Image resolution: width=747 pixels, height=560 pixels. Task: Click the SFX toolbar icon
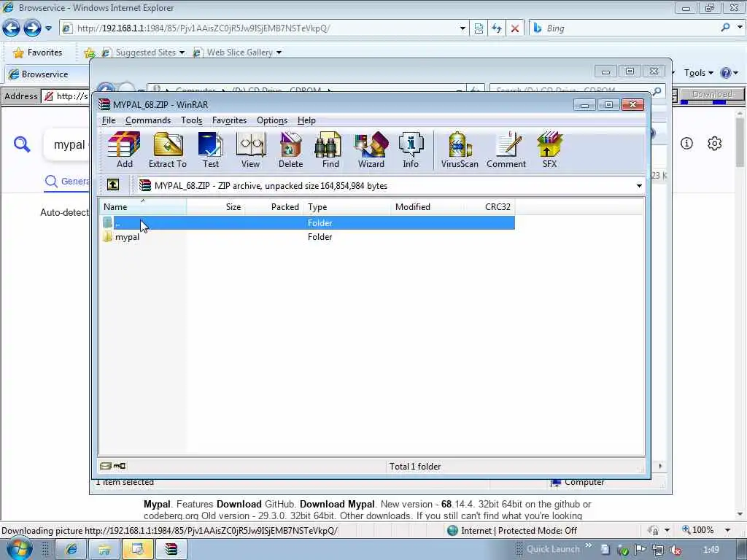pyautogui.click(x=549, y=149)
